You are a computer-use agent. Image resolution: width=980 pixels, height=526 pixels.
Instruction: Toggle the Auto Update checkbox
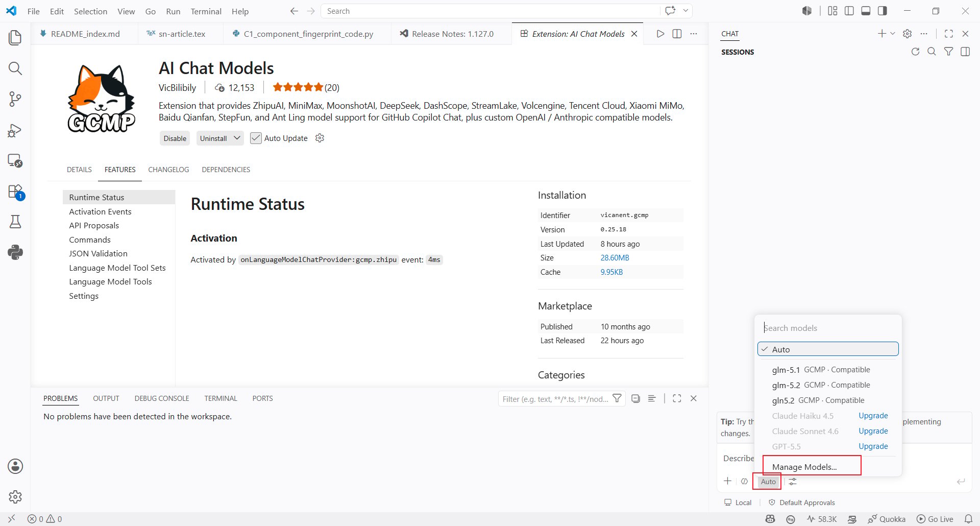256,138
